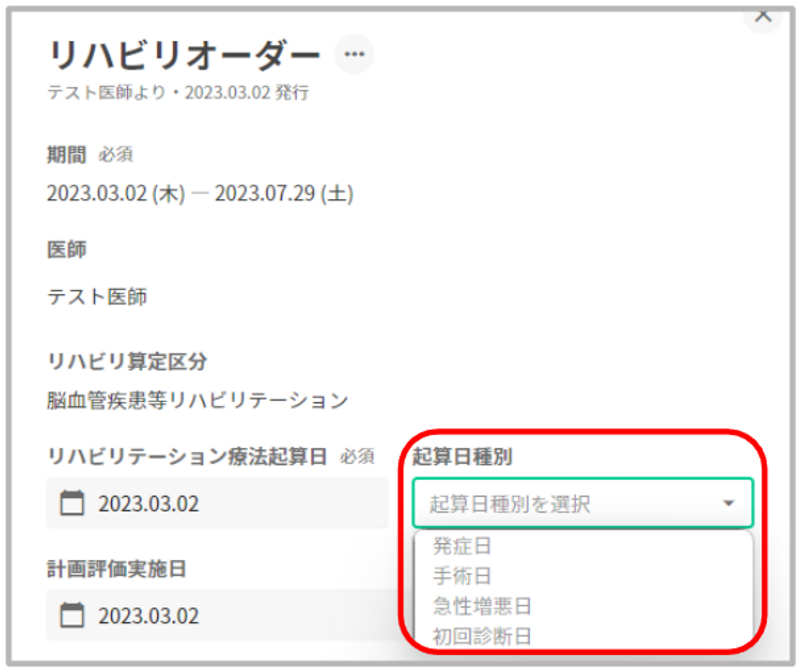The height and width of the screenshot is (672, 806).
Task: Click calendar icon in 計画評価実施日 field
Action: tap(72, 615)
